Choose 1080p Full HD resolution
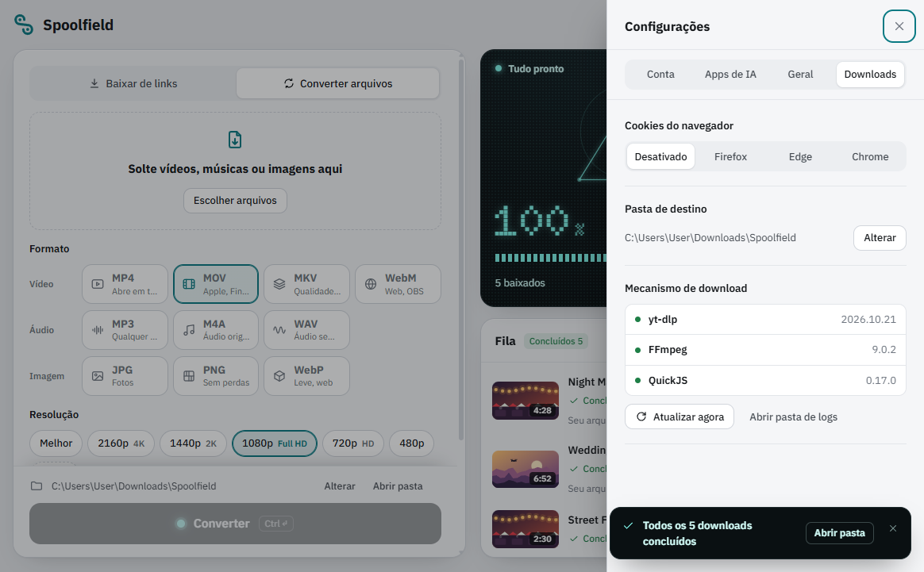 275,443
